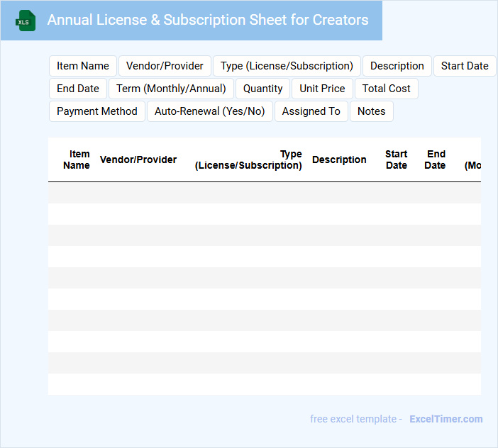This screenshot has width=498, height=448.
Task: Select the Assigned To tag
Action: pyautogui.click(x=311, y=111)
